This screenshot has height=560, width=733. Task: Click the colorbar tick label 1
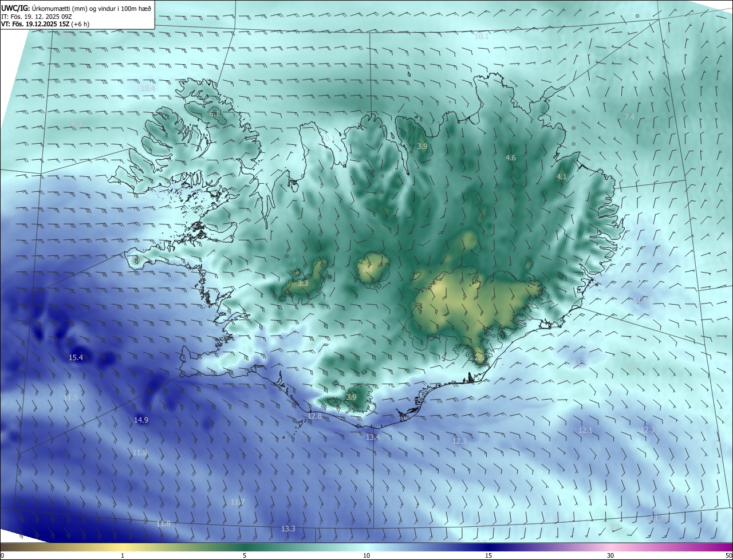[123, 555]
